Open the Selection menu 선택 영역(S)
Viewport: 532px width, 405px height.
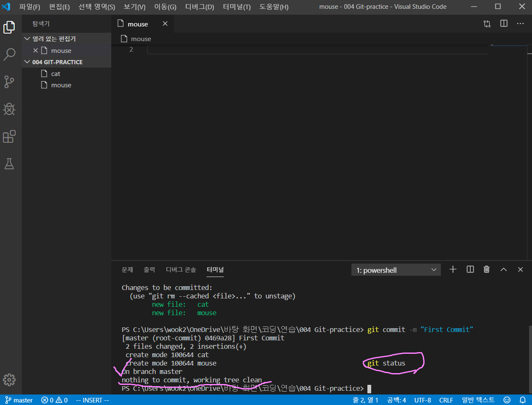pos(97,7)
